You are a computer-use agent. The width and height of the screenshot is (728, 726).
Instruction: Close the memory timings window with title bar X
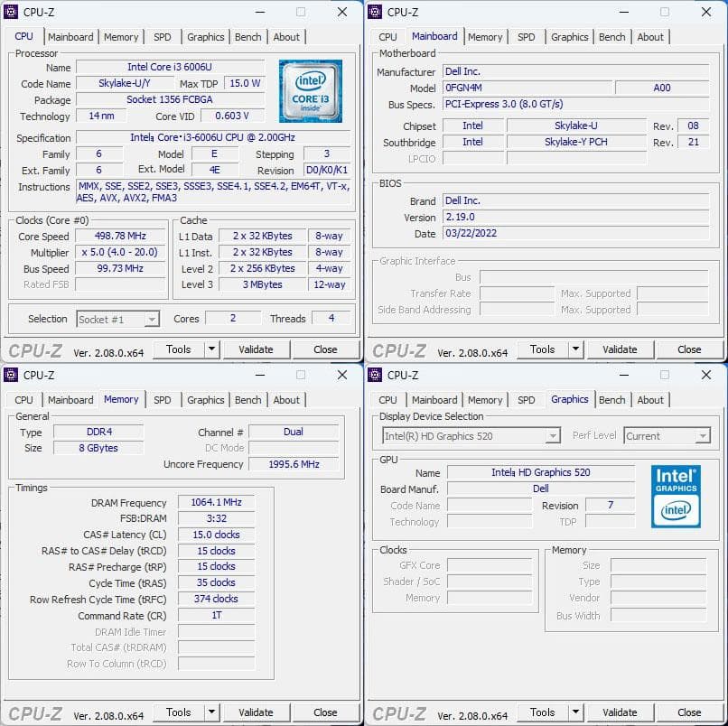(342, 375)
